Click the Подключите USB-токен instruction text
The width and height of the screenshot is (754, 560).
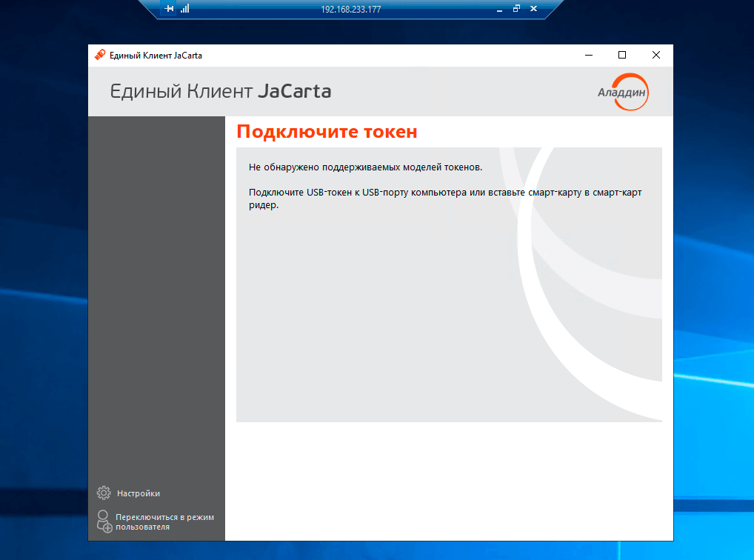tap(445, 199)
